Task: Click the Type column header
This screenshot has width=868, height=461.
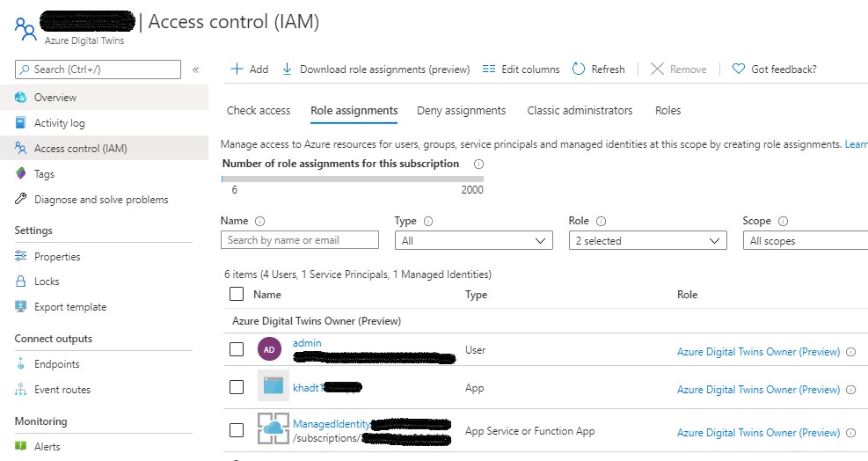Action: tap(476, 295)
